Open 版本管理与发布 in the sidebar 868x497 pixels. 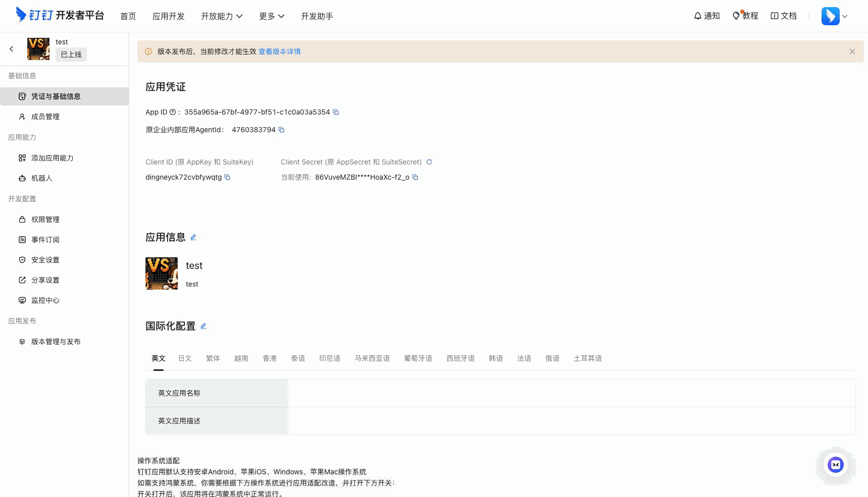coord(65,342)
